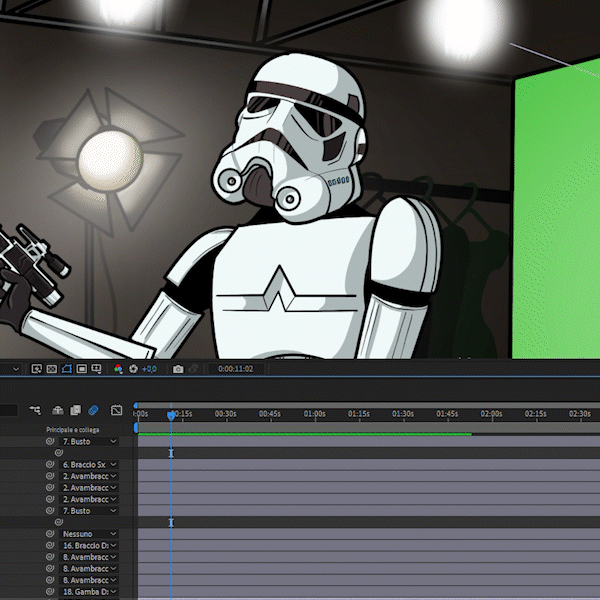Click pick whip of 8. Avambracc directly above 18. Gamba D
The width and height of the screenshot is (600, 600).
(50, 580)
